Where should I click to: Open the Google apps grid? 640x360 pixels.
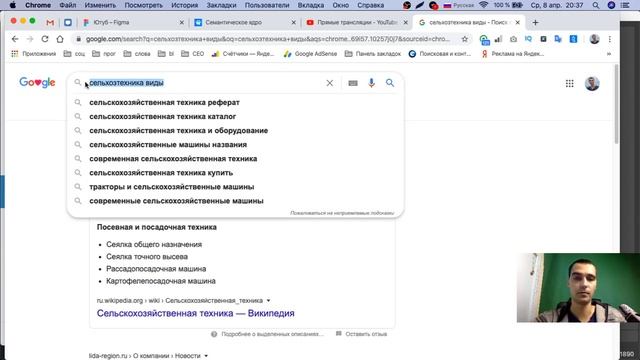tap(569, 83)
